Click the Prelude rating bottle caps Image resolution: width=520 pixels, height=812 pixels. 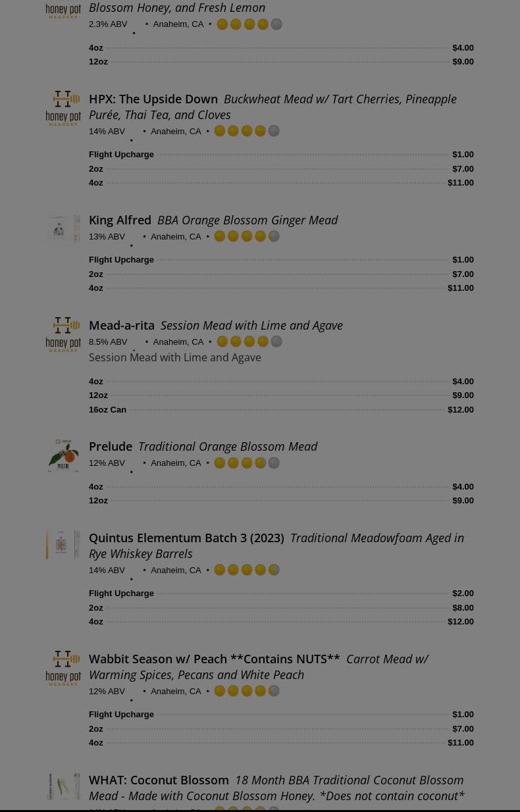[247, 463]
